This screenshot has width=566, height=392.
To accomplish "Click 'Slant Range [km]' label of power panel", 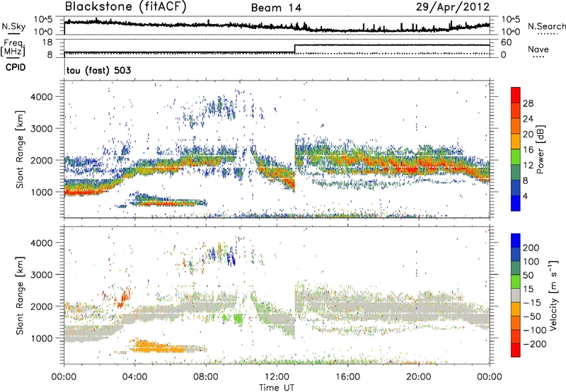I will (20, 149).
